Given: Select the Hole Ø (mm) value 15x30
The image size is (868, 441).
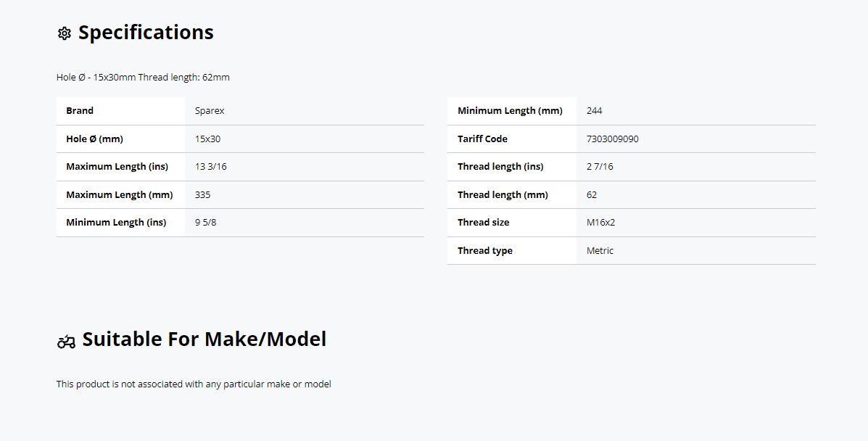Looking at the screenshot, I should (207, 139).
